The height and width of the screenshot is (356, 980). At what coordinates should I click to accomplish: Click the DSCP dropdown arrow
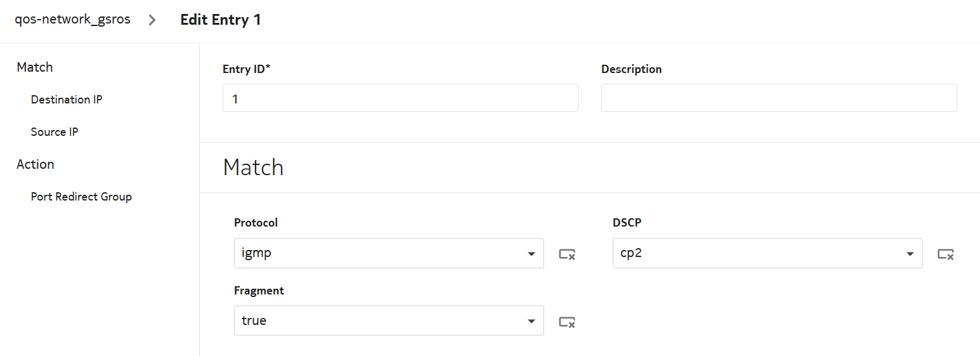click(x=910, y=254)
